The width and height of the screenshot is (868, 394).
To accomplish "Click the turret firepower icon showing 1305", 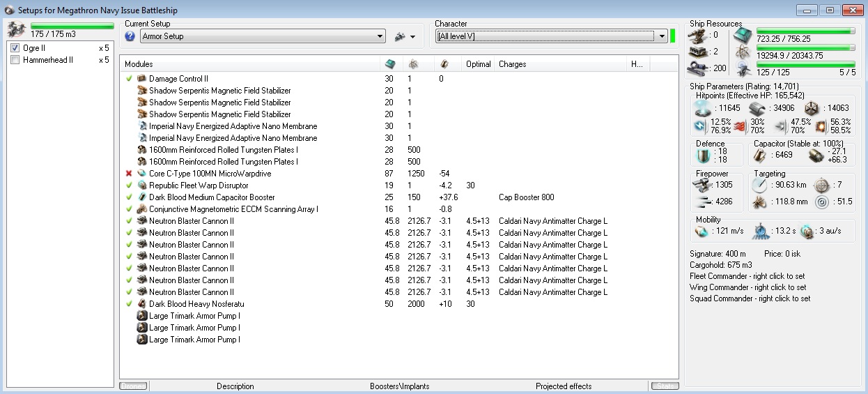I will (x=703, y=184).
